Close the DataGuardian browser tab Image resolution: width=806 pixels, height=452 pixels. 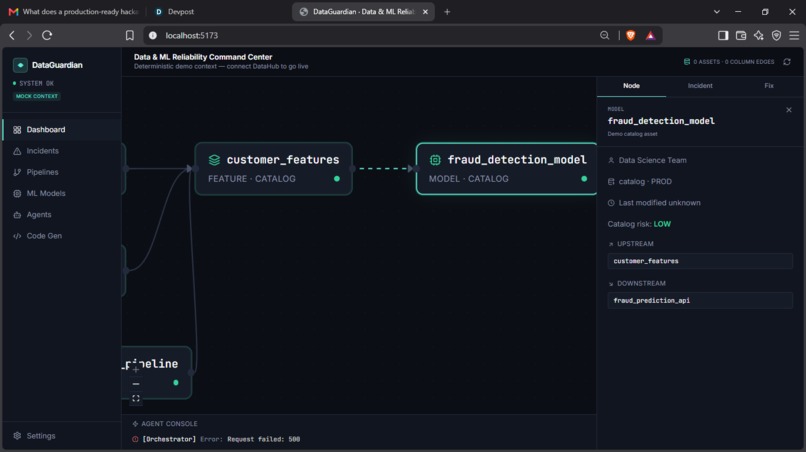(425, 11)
